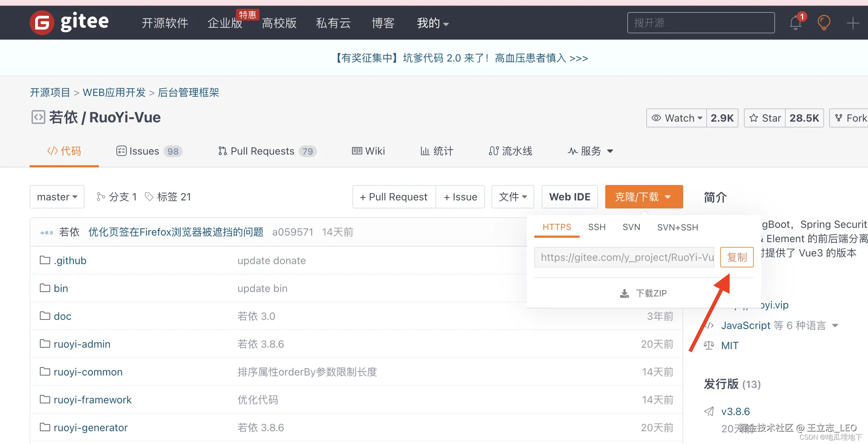Click the download ZIP icon
The image size is (868, 444).
[624, 293]
